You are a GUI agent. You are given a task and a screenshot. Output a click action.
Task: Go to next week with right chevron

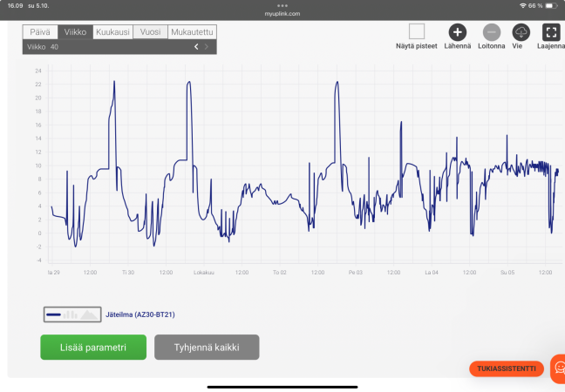pos(207,47)
